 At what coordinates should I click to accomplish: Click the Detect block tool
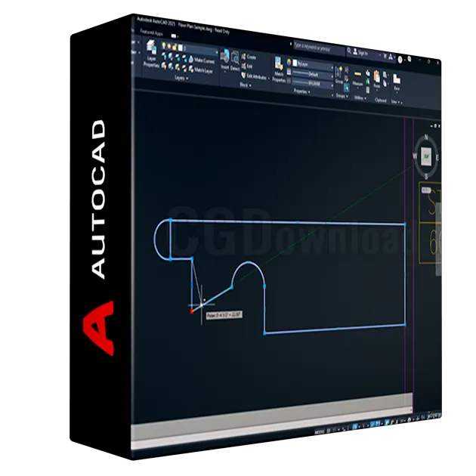coord(235,62)
